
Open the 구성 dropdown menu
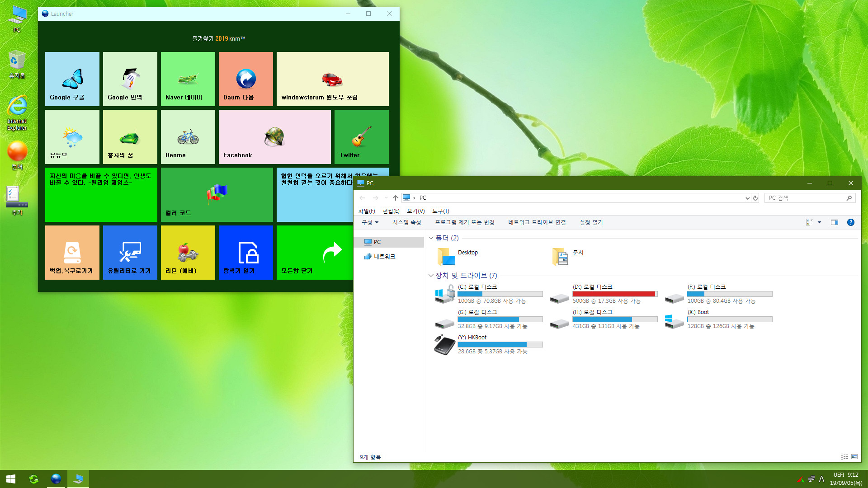click(x=370, y=222)
